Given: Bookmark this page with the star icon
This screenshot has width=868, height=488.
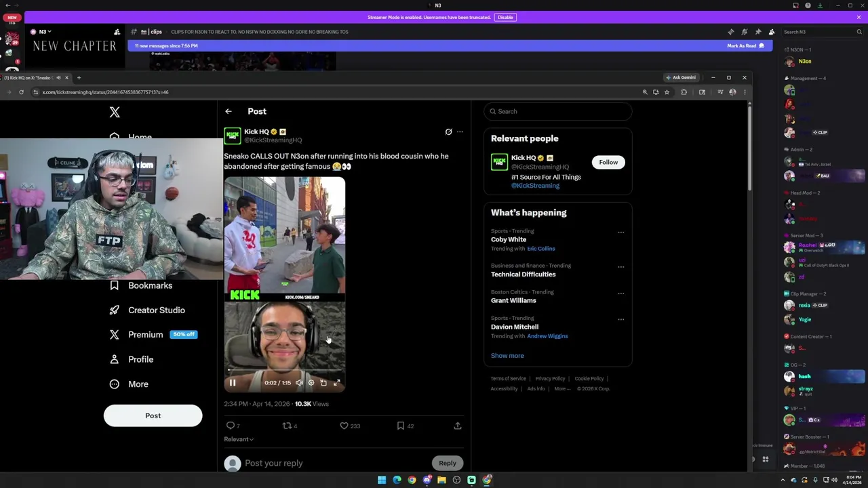Looking at the screenshot, I should 667,92.
